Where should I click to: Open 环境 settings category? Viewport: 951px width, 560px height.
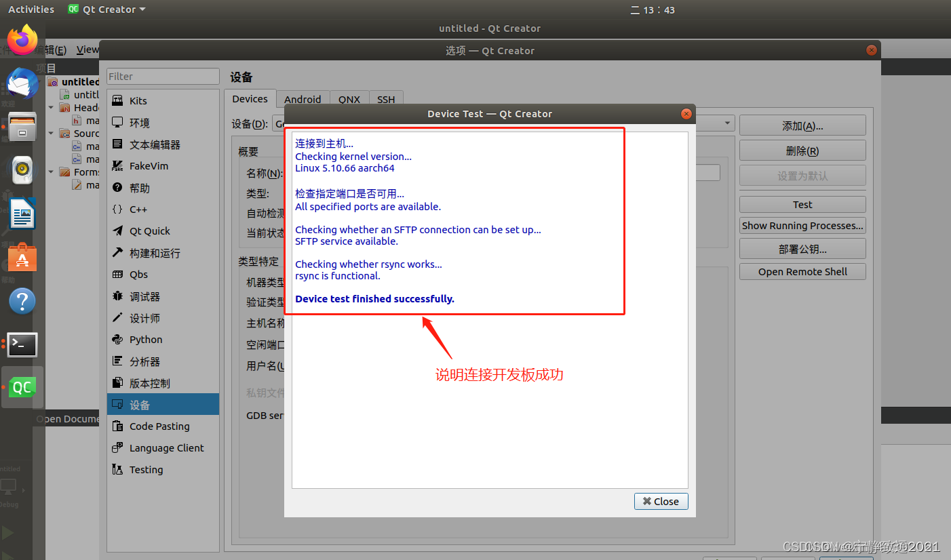coord(163,123)
